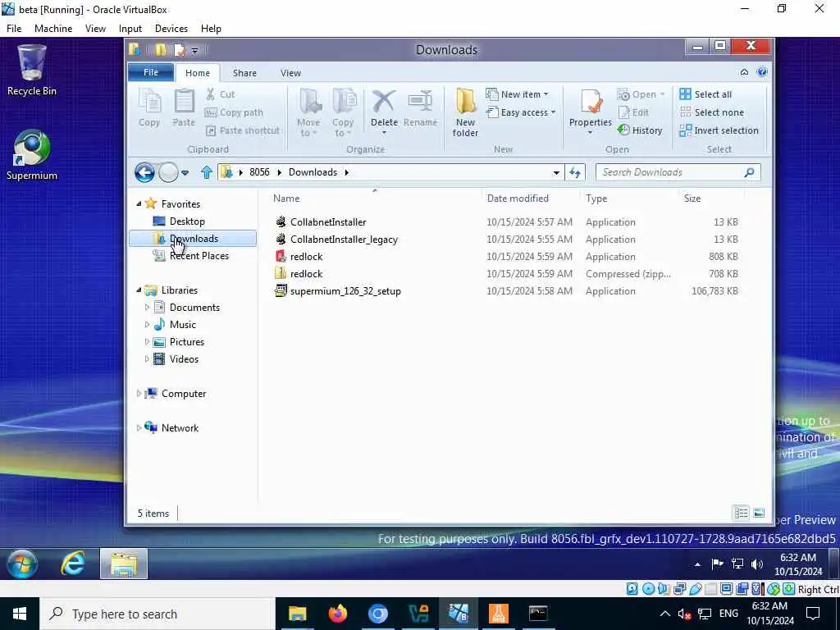This screenshot has width=840, height=630.
Task: Launch Internet Explorer from guest taskbar
Action: pos(72,564)
